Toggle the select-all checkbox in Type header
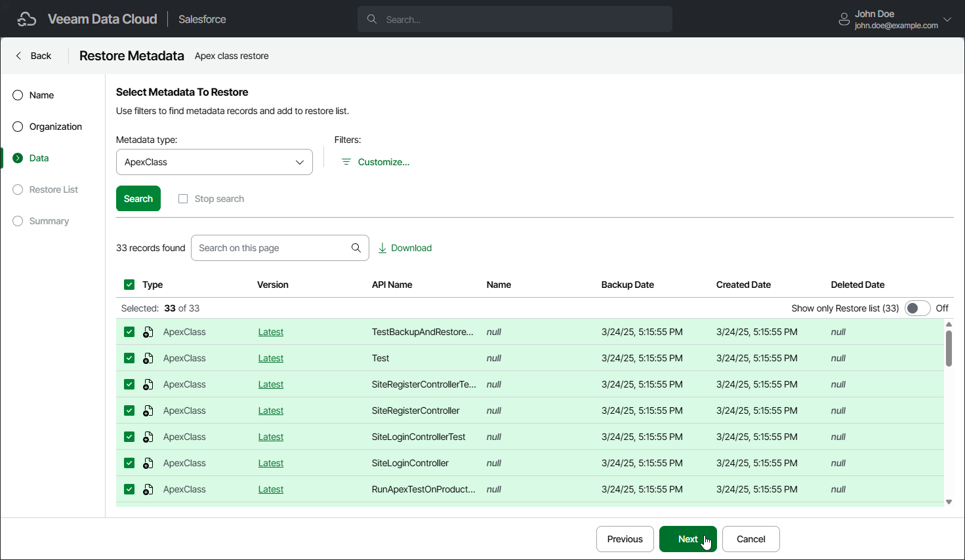The width and height of the screenshot is (965, 560). click(129, 285)
